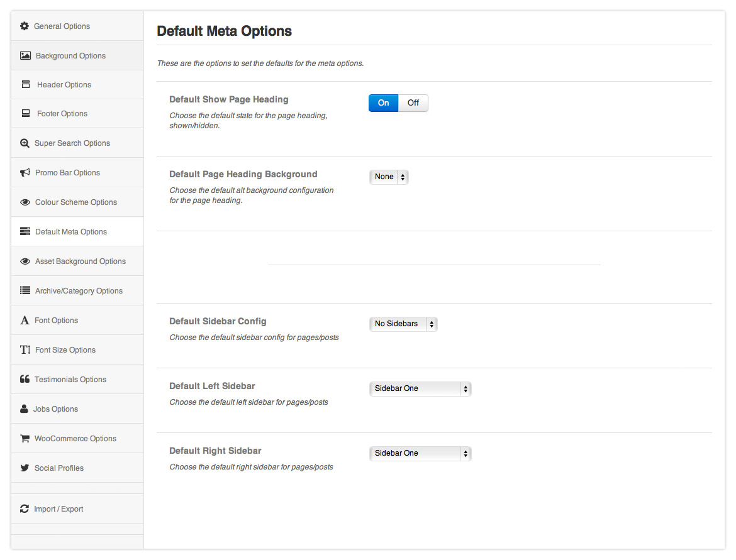Open the Jobs Options panel
736x560 pixels.
(x=55, y=409)
